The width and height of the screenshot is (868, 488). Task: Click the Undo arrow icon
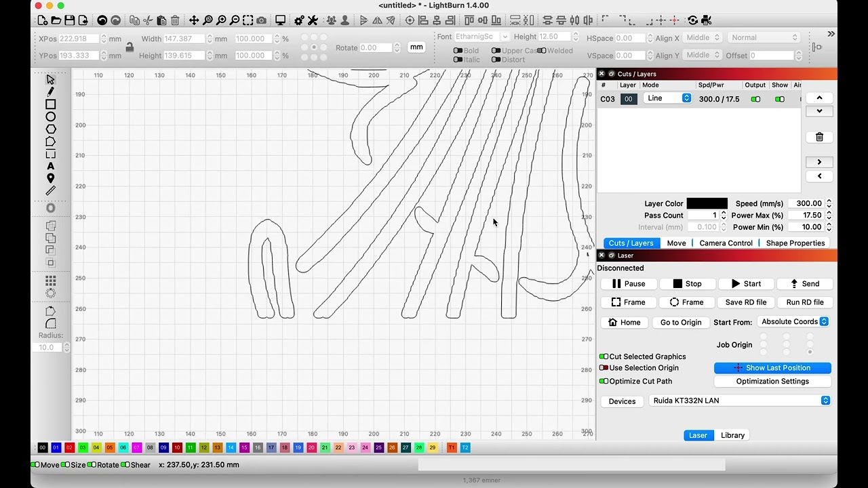[x=102, y=20]
